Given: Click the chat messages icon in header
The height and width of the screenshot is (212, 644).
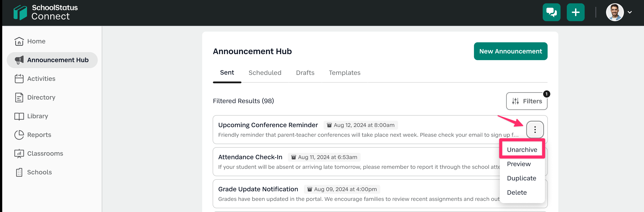Looking at the screenshot, I should pos(551,12).
